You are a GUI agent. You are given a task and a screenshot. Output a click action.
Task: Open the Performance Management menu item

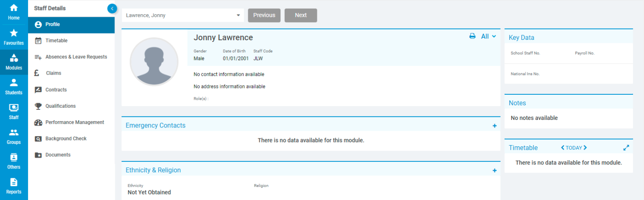75,122
